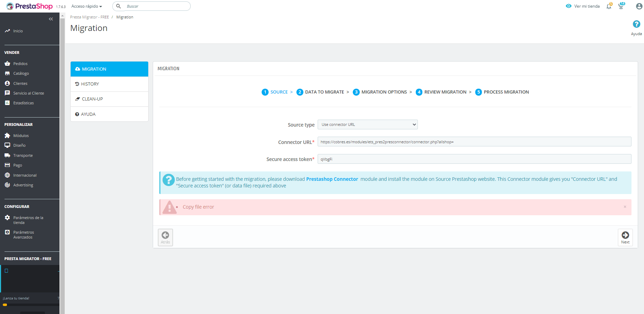This screenshot has width=644, height=314.
Task: Click the Connector URL field
Action: click(x=475, y=142)
